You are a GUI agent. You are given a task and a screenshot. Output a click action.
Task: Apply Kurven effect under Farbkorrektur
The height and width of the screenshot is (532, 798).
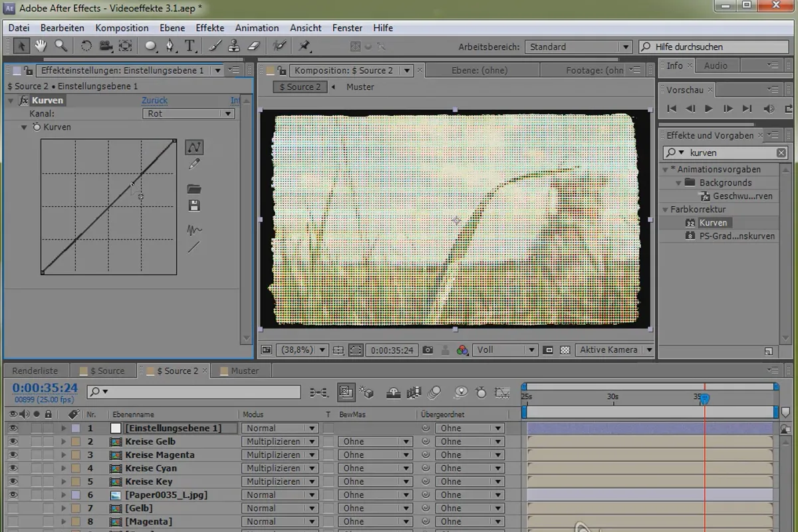pyautogui.click(x=713, y=223)
